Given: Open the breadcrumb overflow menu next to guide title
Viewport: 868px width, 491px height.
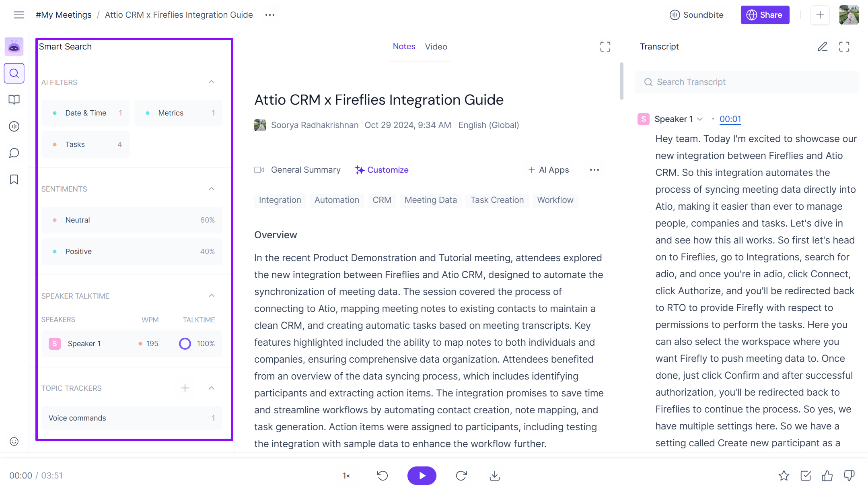Looking at the screenshot, I should (x=269, y=15).
